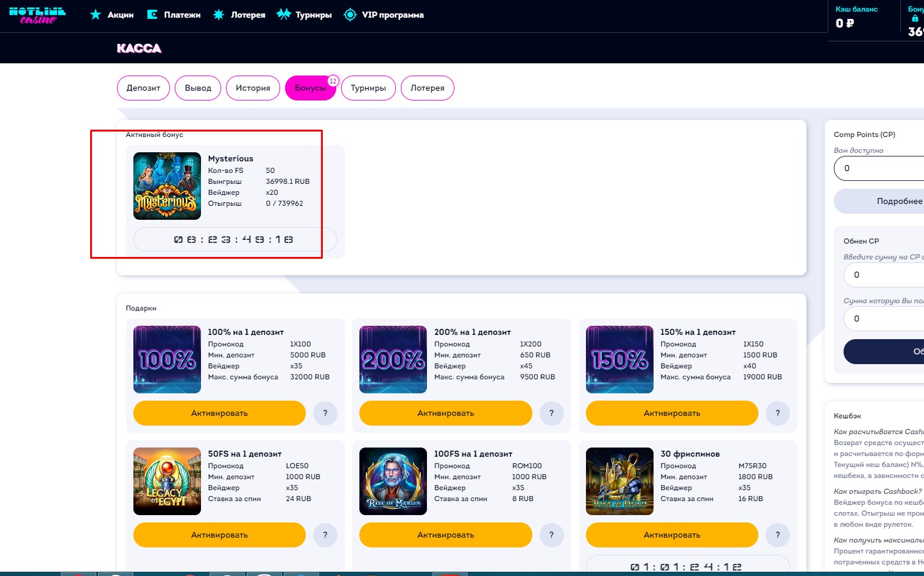Click question mark for 100% deposit bonus
This screenshot has height=576, width=924.
point(325,413)
